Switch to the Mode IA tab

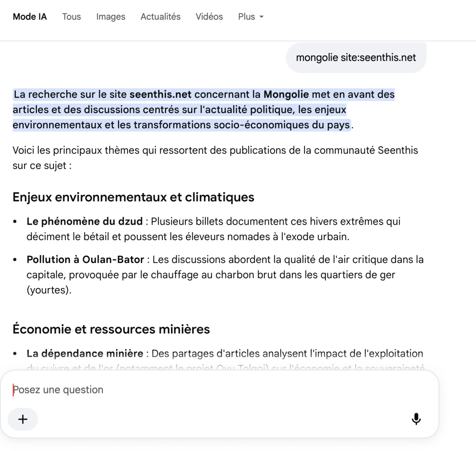coord(30,17)
